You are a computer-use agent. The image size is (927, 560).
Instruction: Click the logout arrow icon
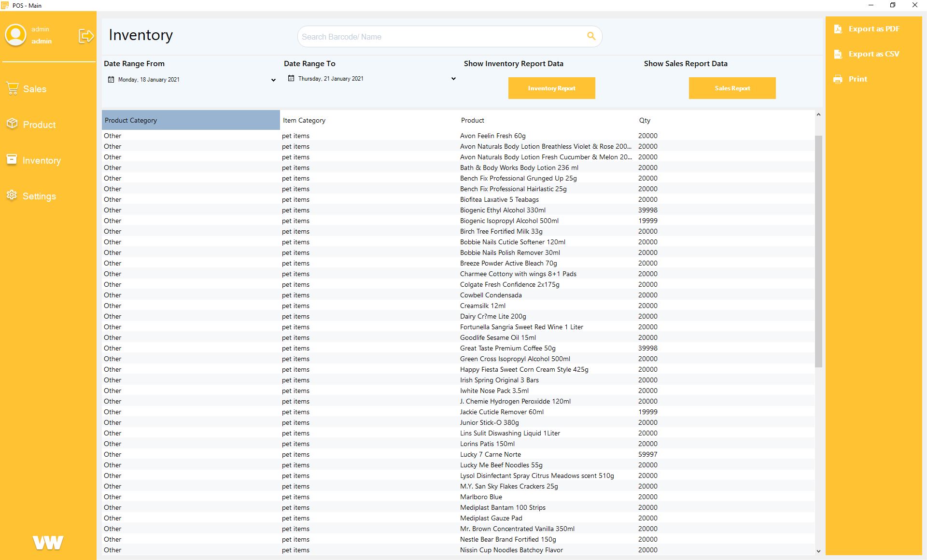(x=86, y=36)
